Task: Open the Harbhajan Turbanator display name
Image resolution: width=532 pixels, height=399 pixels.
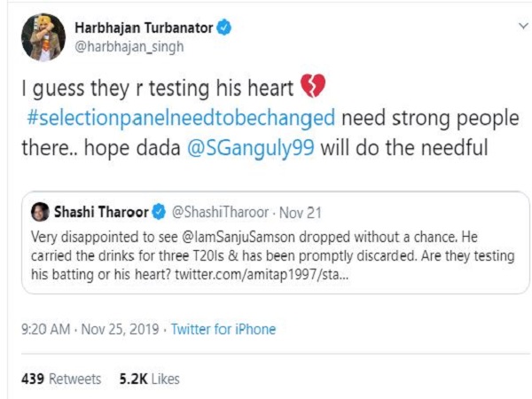Action: coord(150,28)
